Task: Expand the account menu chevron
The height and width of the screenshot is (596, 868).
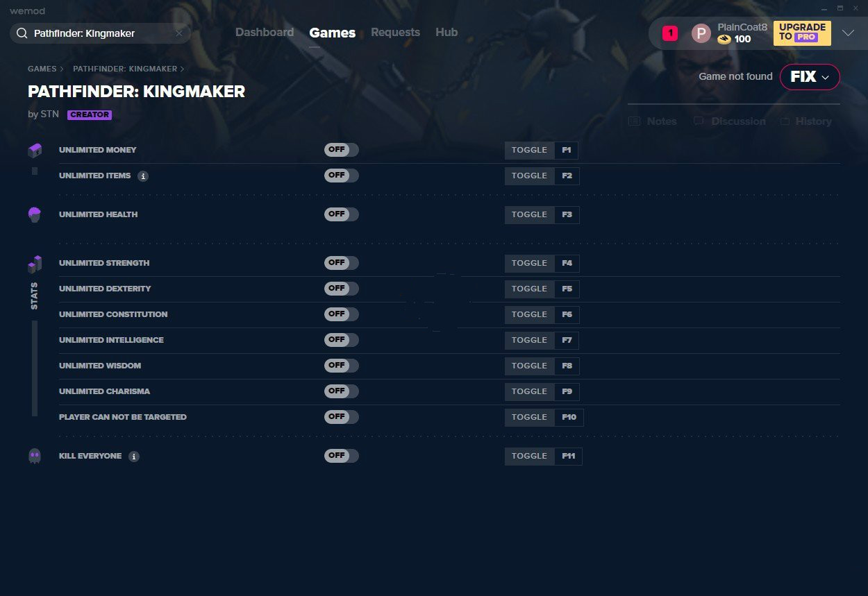Action: click(x=848, y=33)
